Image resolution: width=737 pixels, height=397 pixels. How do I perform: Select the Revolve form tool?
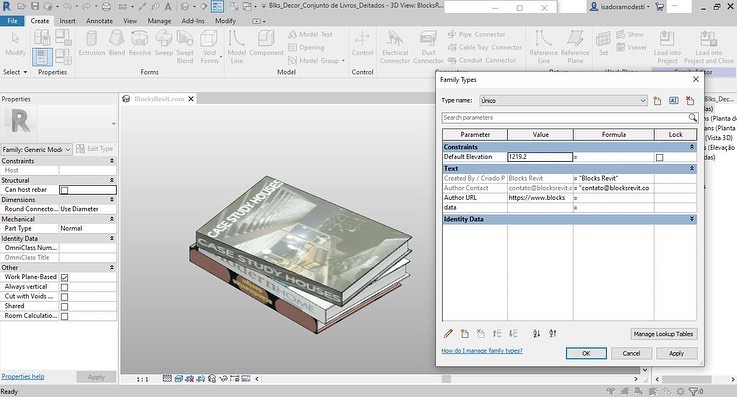click(x=140, y=43)
